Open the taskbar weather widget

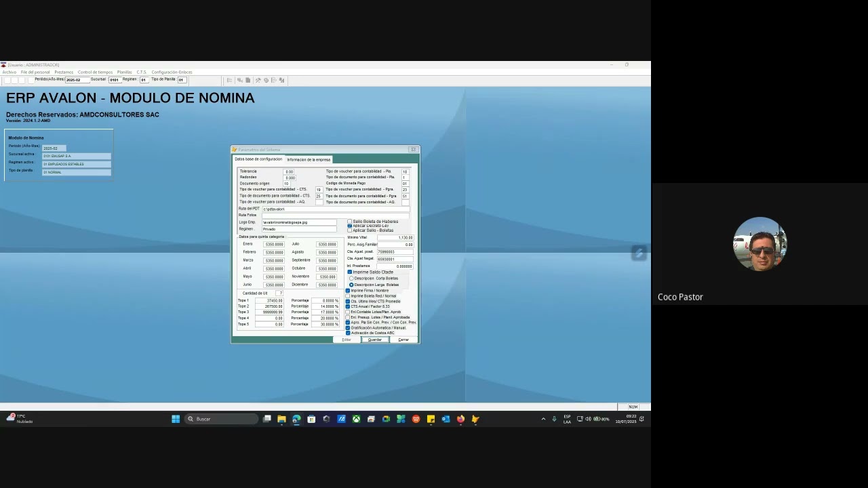[x=20, y=419]
